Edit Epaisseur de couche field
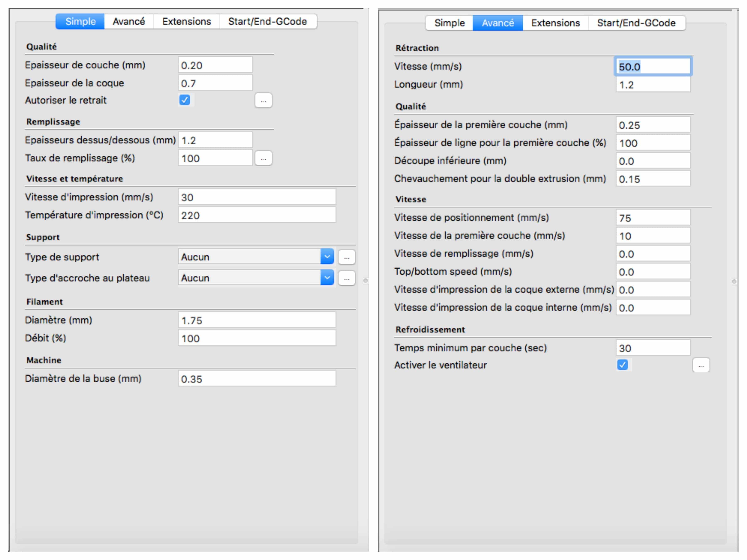Viewport: 747px width, 560px height. click(x=215, y=65)
